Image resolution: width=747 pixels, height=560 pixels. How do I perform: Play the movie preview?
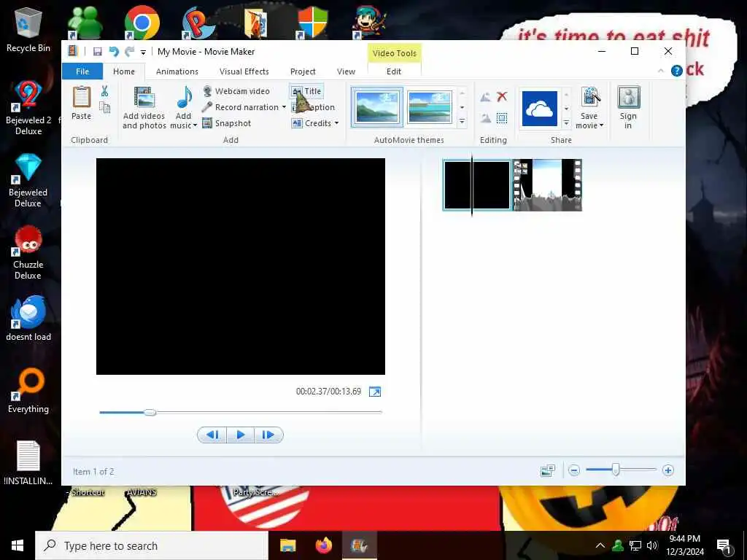tap(241, 435)
